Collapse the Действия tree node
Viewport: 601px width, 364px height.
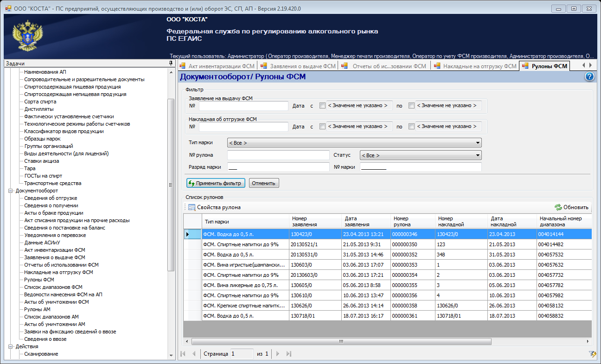click(11, 346)
